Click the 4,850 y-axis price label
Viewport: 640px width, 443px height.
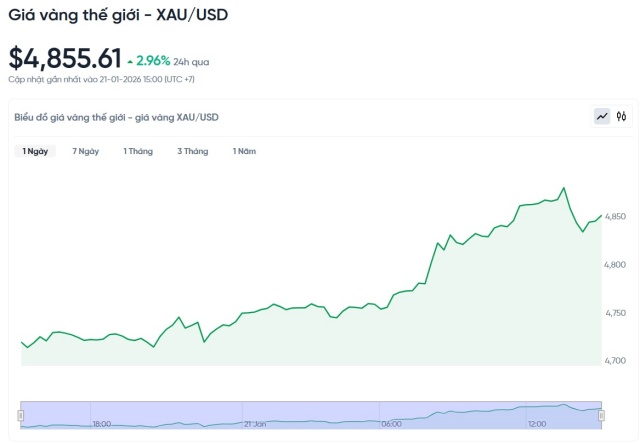(x=617, y=216)
